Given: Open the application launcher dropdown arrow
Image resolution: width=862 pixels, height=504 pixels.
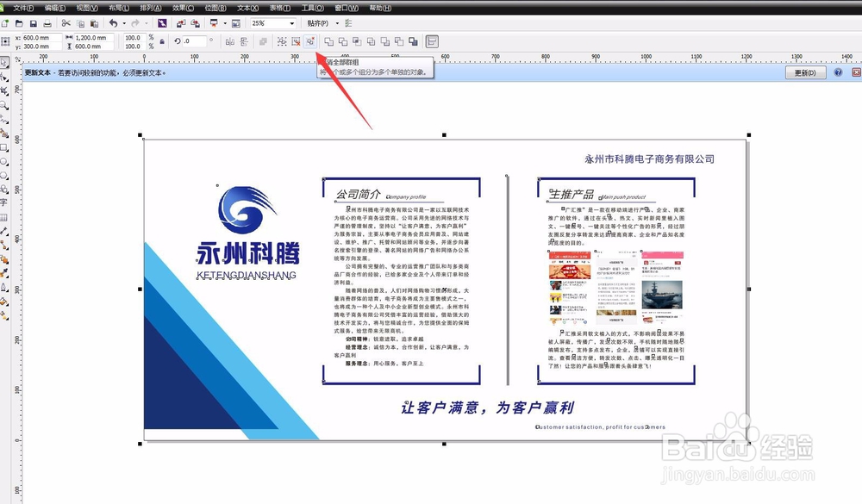Looking at the screenshot, I should tap(225, 23).
